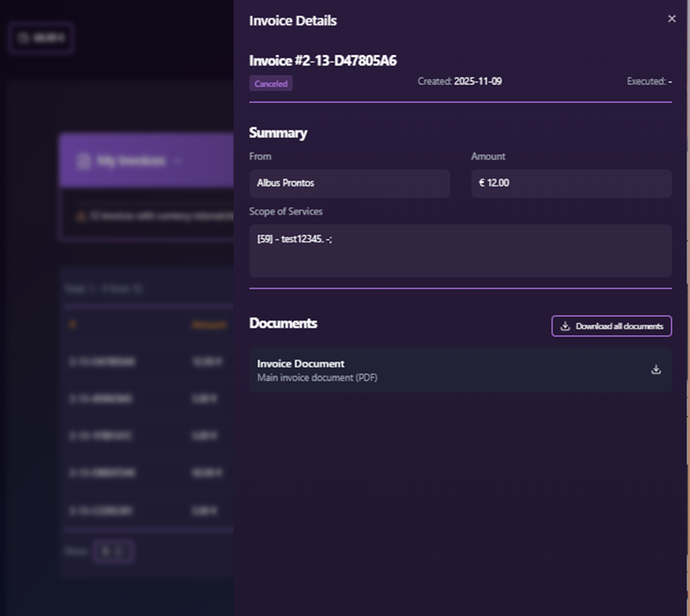Click the download icon inside Download all documents
This screenshot has width=690, height=616.
pyautogui.click(x=565, y=326)
